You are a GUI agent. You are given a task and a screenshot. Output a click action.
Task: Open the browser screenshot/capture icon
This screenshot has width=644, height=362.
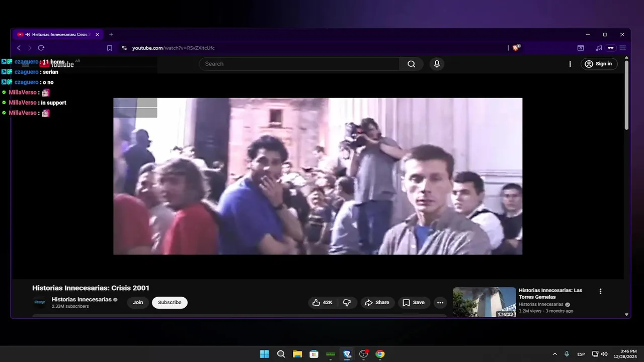click(581, 48)
